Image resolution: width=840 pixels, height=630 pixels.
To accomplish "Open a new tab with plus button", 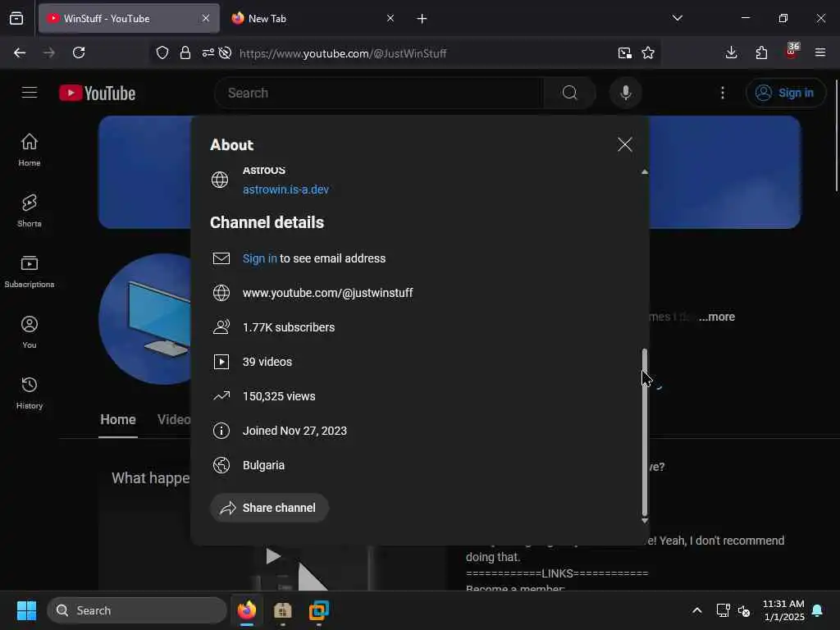I will tap(422, 19).
